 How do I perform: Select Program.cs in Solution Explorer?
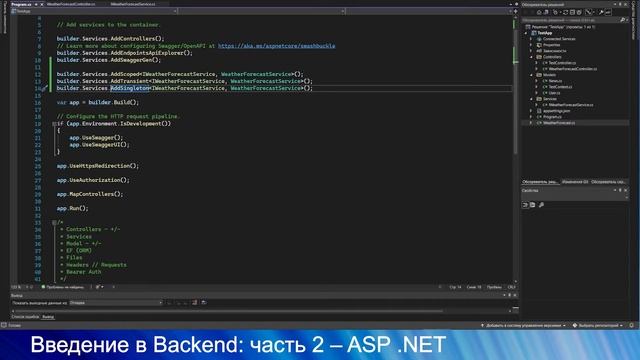[549, 117]
